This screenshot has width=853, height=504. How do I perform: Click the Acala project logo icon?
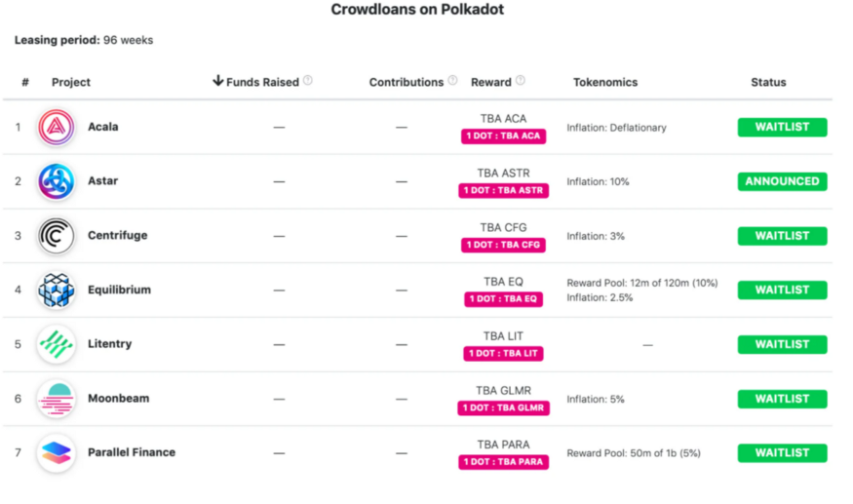56,127
